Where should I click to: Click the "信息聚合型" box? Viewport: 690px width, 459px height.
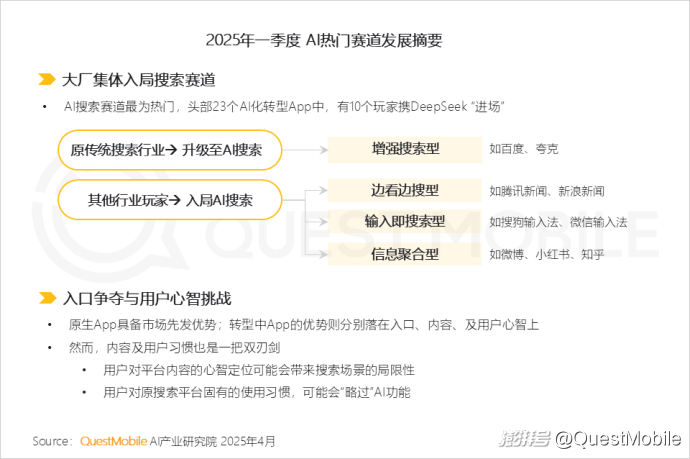(405, 254)
